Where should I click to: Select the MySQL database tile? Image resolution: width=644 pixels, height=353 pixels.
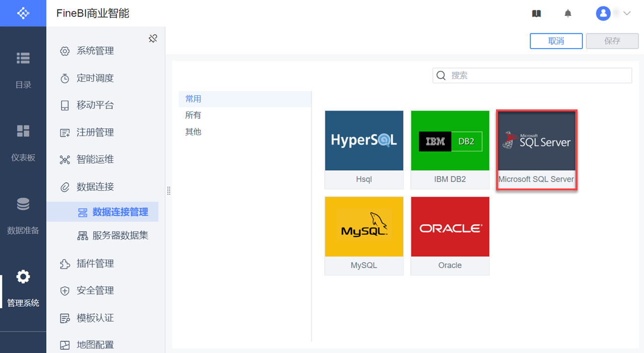pos(364,235)
